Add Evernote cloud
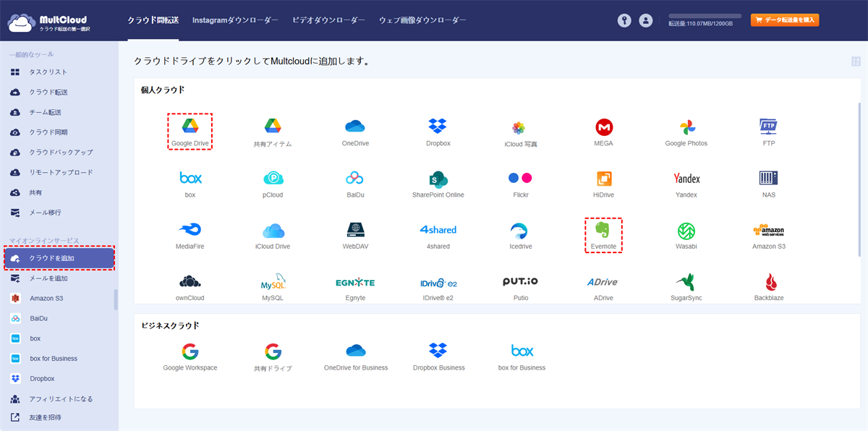Image resolution: width=868 pixels, height=431 pixels. [604, 236]
